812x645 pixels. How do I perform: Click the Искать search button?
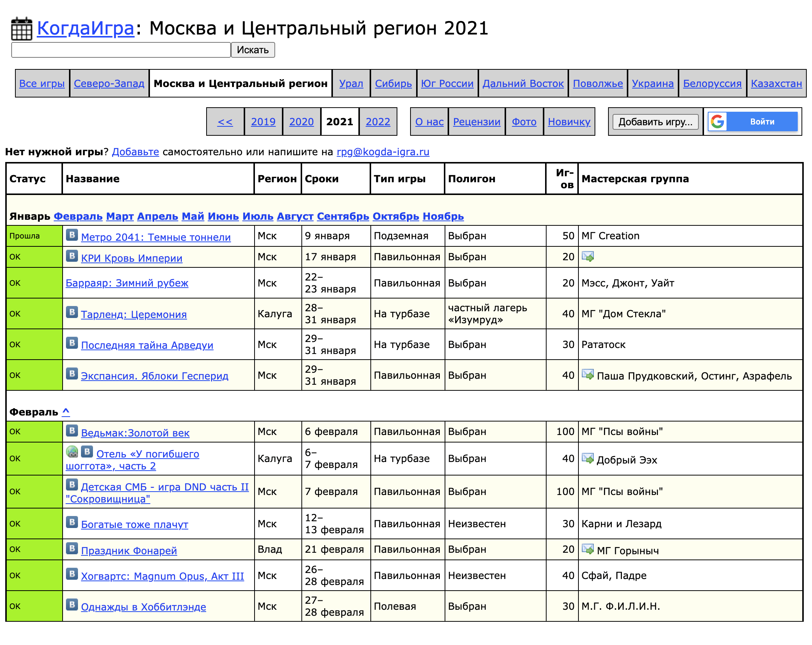[253, 50]
